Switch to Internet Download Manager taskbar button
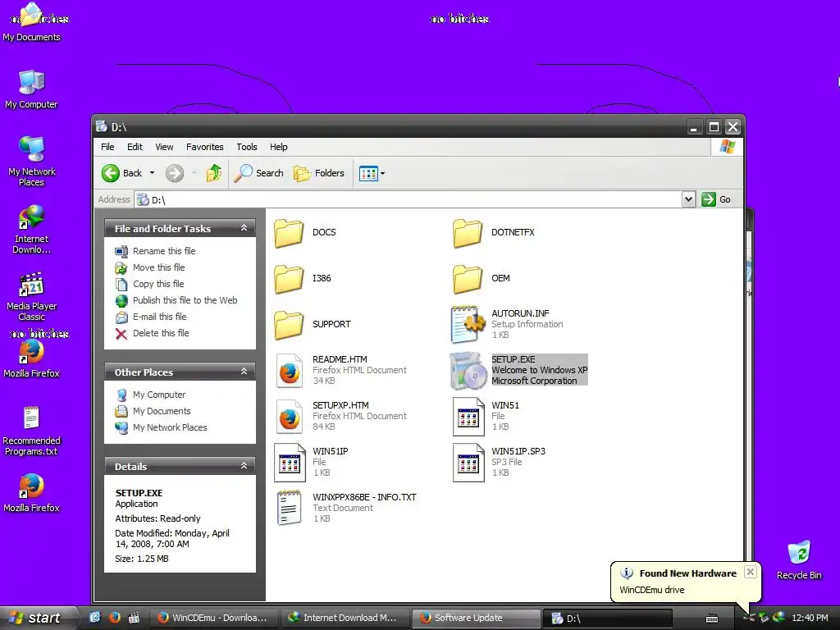 (x=344, y=618)
